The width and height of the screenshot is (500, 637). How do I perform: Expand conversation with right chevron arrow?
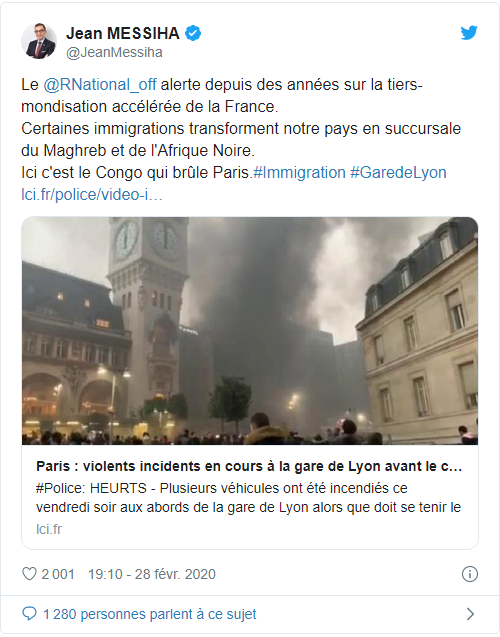[470, 614]
